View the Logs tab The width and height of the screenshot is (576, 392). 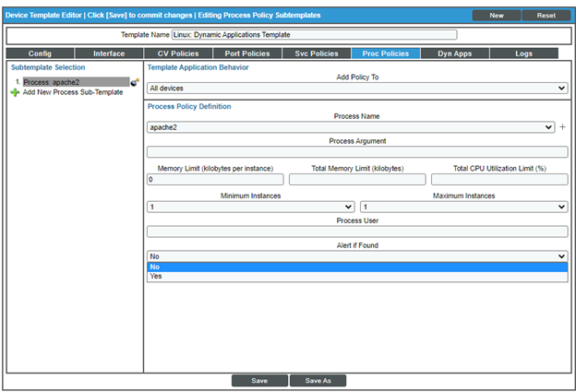click(x=523, y=53)
